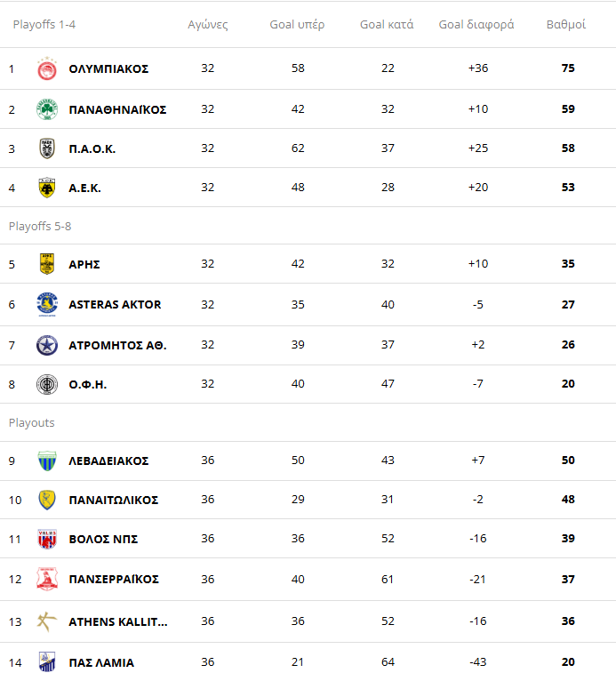Open the ΠΑΣ ΛΑΜΙΑ team link
This screenshot has width=616, height=673.
click(x=101, y=662)
